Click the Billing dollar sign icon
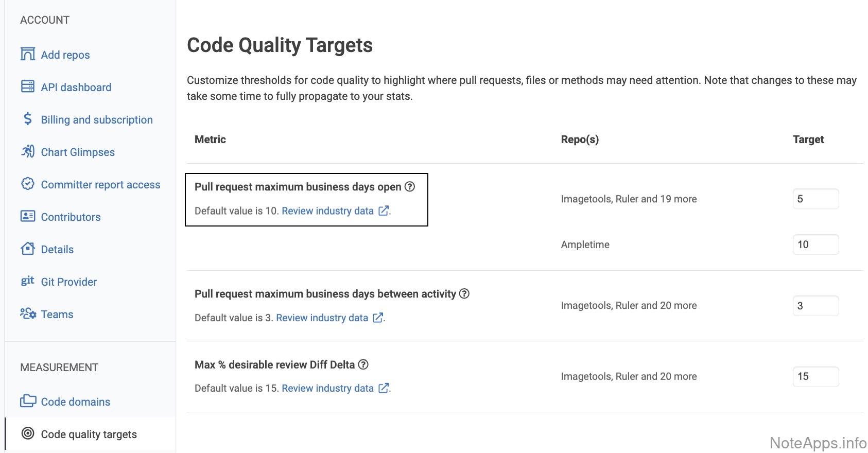The height and width of the screenshot is (453, 868). click(x=28, y=119)
